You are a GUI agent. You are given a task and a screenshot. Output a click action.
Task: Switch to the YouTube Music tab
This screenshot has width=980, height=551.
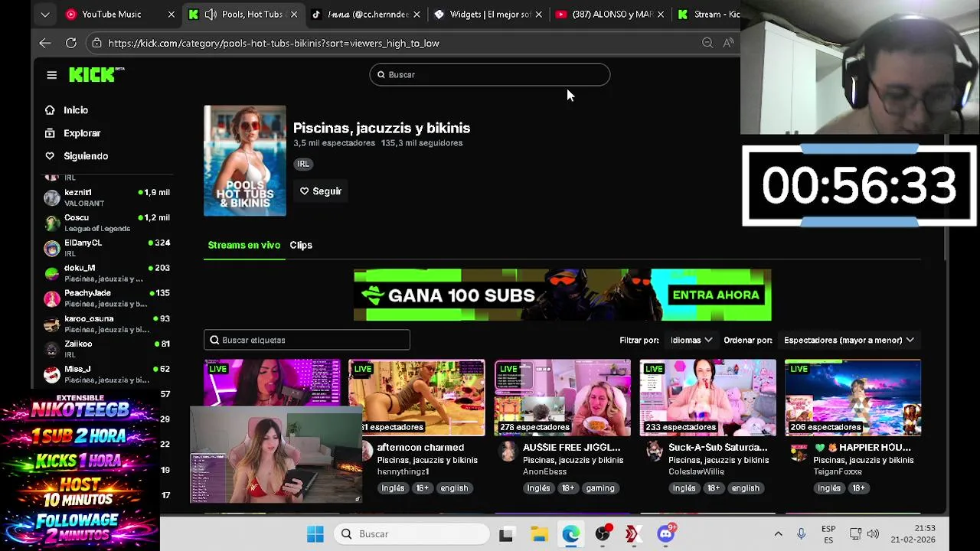click(111, 14)
